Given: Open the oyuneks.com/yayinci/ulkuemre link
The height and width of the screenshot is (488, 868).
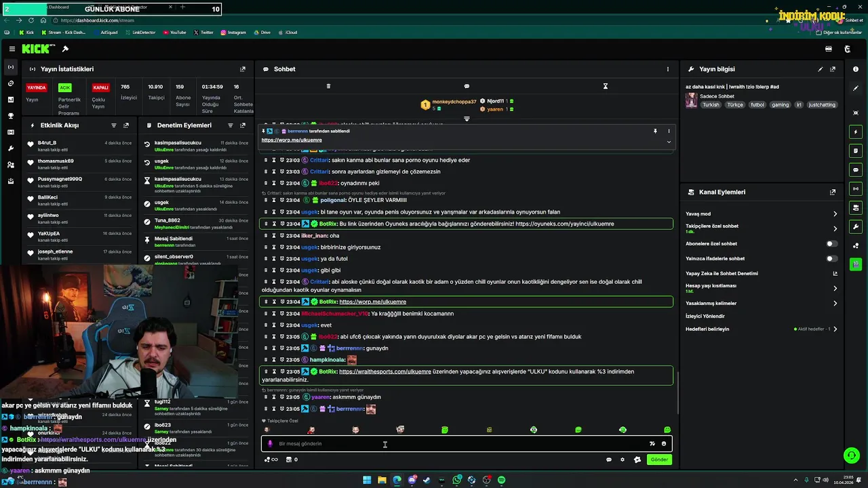Looking at the screenshot, I should click(x=564, y=224).
